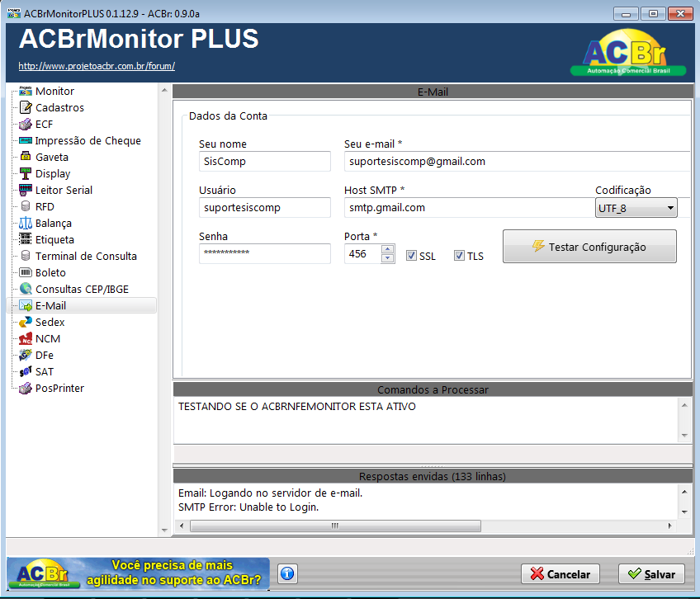Screen dimensions: 700x599
Task: Click Testar Configuração button
Action: (589, 247)
